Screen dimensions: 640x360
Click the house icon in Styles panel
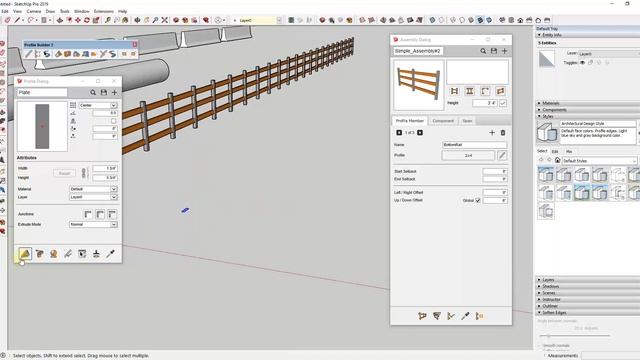[x=557, y=160]
